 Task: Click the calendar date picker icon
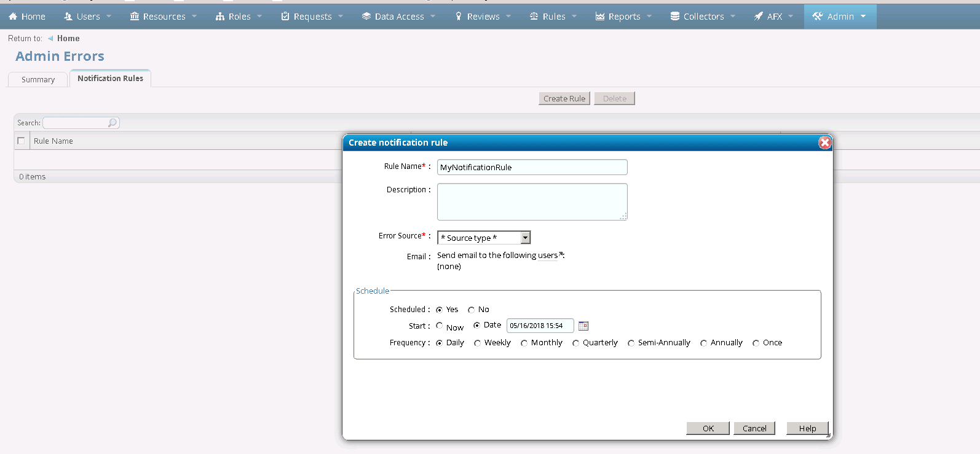pyautogui.click(x=583, y=326)
